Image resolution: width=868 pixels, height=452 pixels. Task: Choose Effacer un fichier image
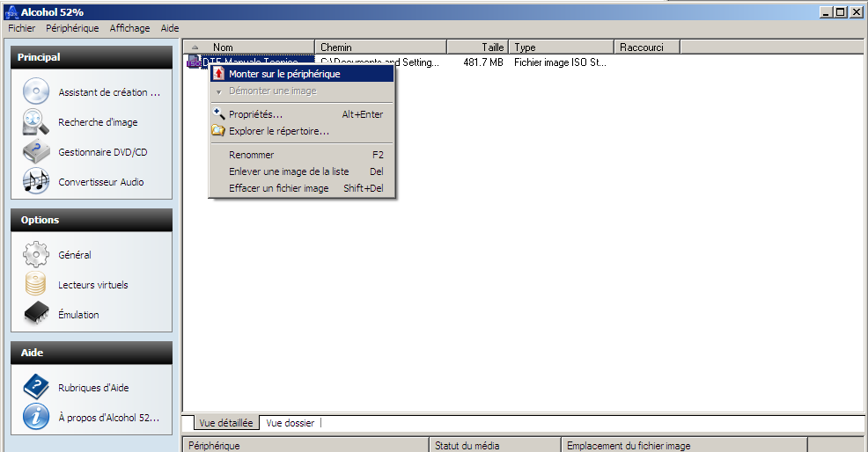302,188
